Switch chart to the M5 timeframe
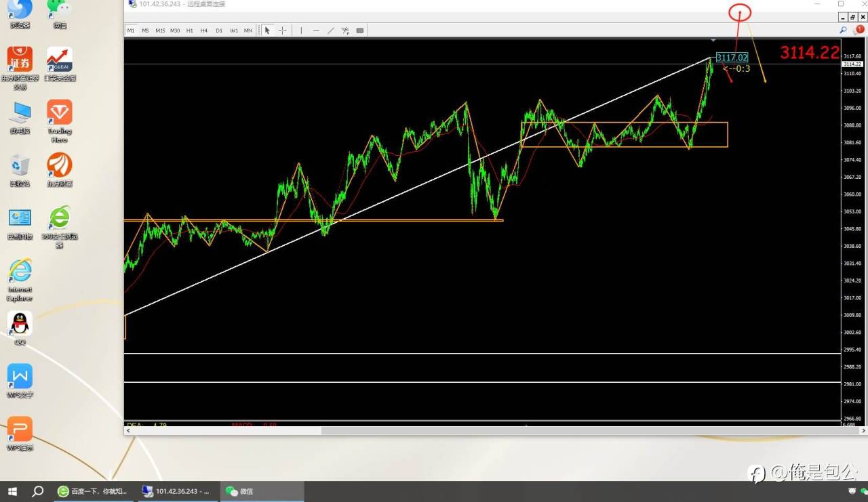The width and height of the screenshot is (868, 502). coord(145,30)
